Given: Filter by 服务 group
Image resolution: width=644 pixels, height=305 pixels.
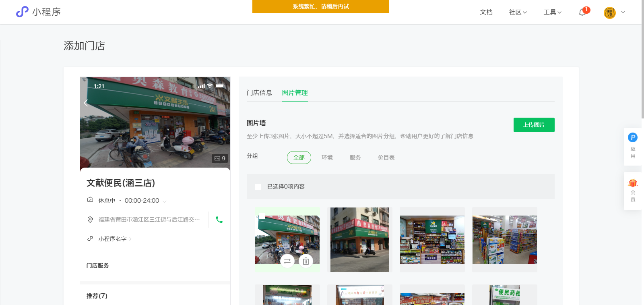Looking at the screenshot, I should point(355,158).
